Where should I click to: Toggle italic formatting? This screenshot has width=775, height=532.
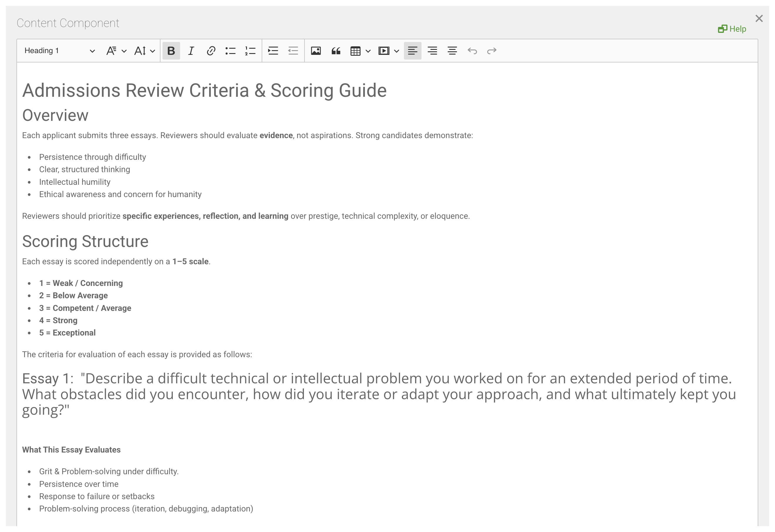click(x=191, y=51)
